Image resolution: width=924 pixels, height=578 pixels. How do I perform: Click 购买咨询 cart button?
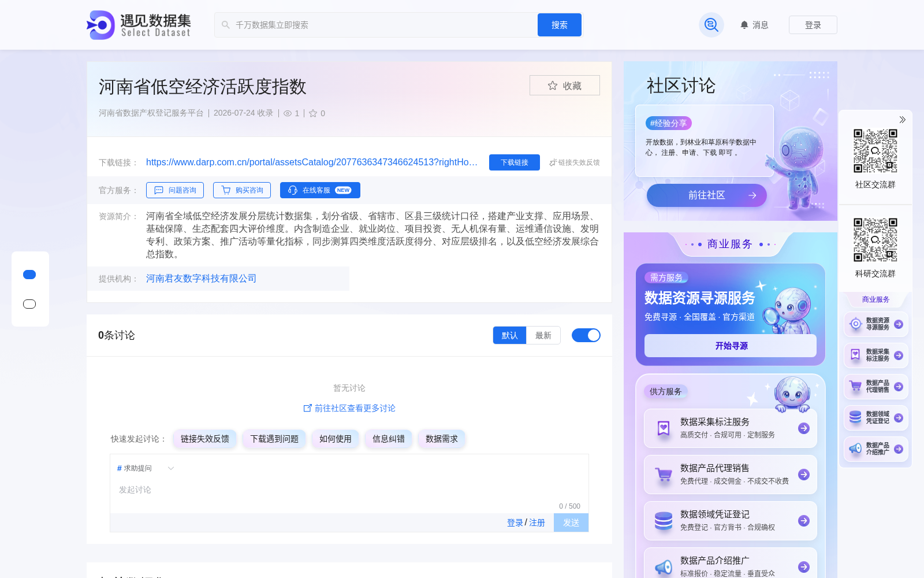242,190
